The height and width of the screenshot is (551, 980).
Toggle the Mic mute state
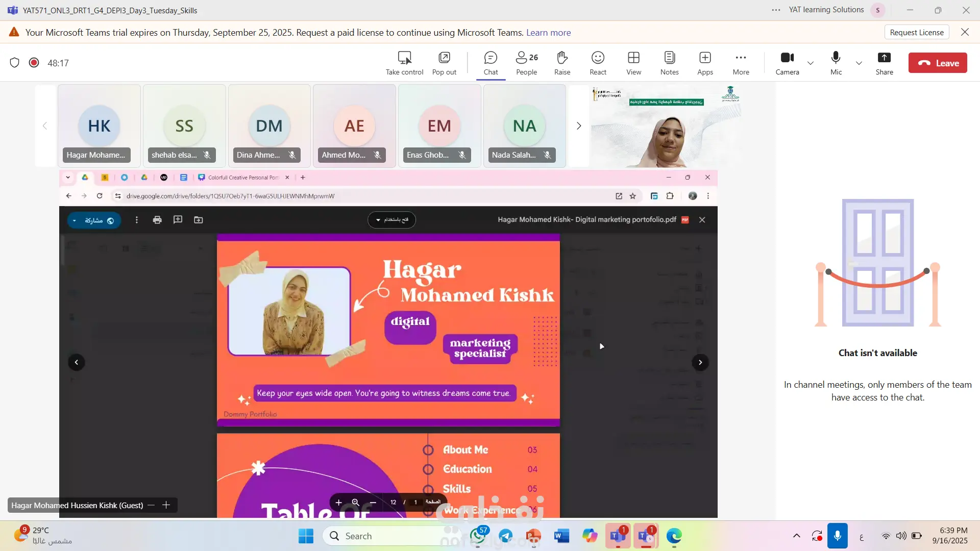click(x=836, y=63)
